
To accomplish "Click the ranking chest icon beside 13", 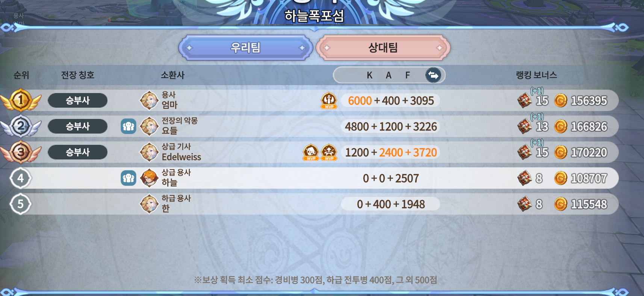I will click(525, 126).
